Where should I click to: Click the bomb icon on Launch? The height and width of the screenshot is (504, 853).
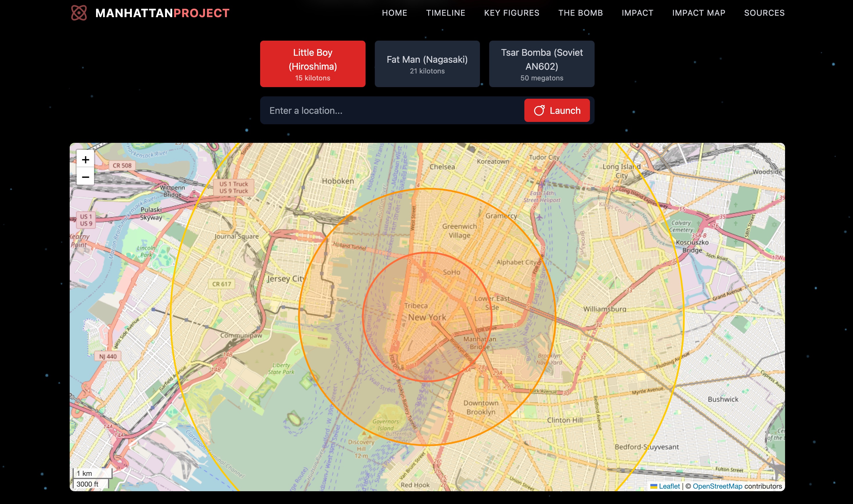(x=539, y=110)
